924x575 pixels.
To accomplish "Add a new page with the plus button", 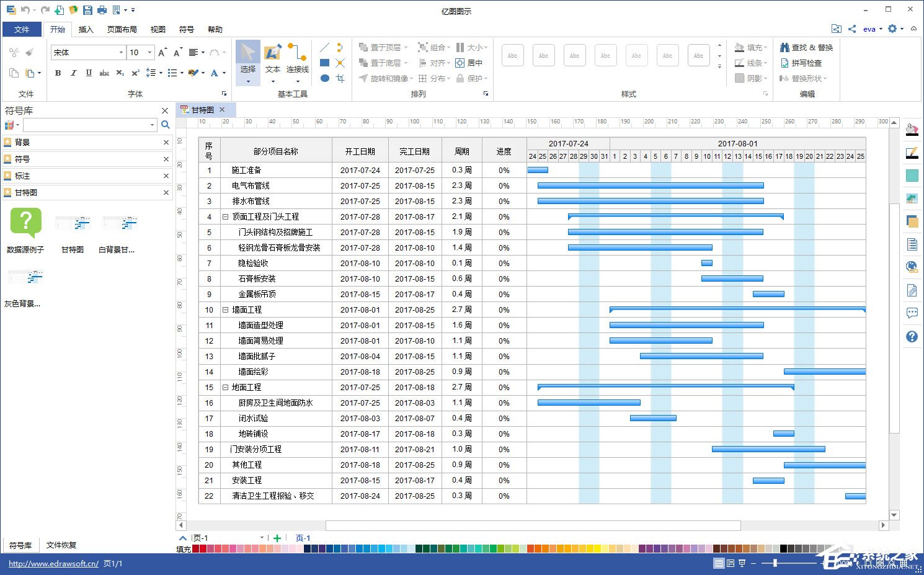I will coord(277,538).
